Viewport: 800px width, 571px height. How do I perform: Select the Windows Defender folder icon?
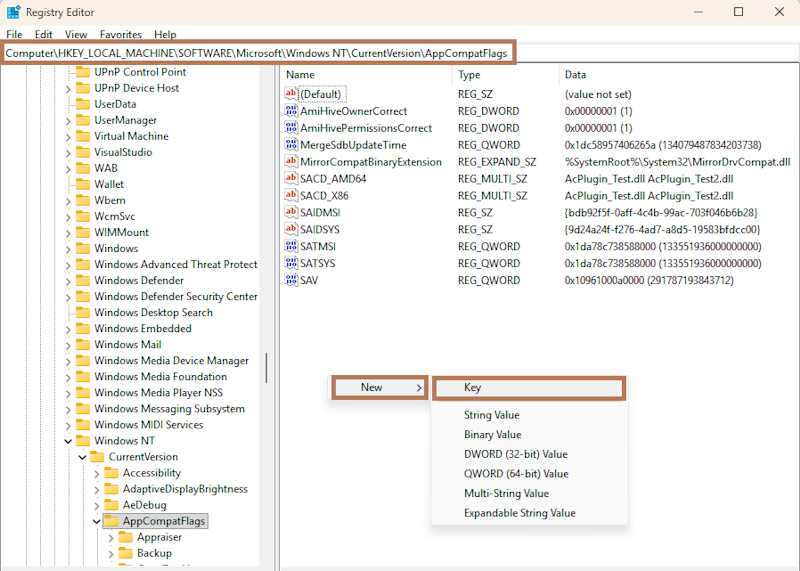coord(83,281)
